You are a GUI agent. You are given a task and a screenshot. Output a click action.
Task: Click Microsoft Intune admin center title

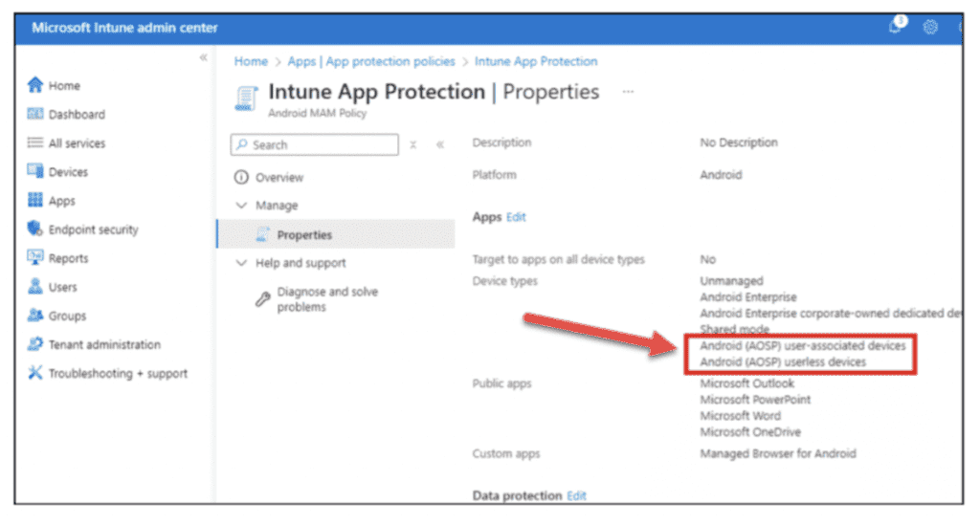pos(124,28)
